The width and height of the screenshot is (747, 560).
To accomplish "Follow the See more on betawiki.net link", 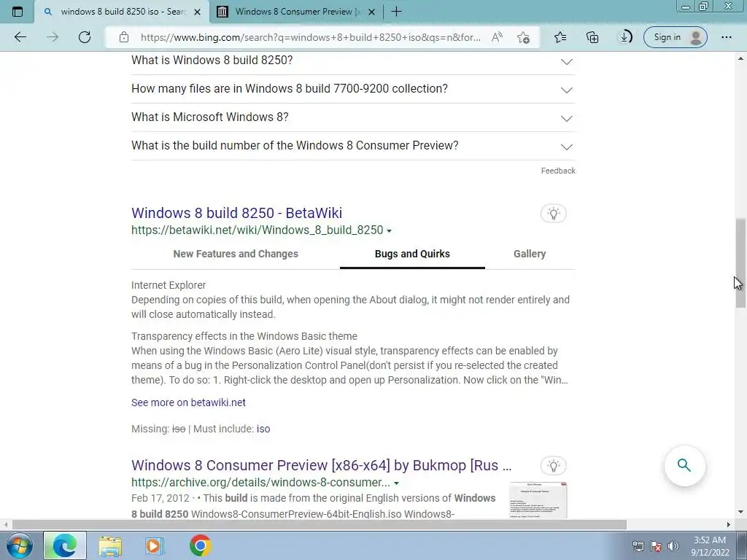I will point(188,402).
